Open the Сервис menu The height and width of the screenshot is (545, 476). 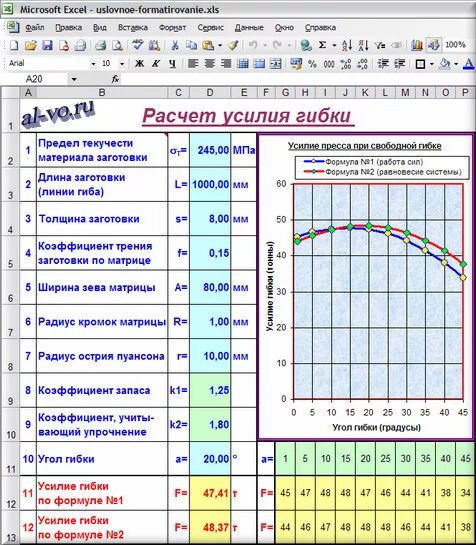pos(210,27)
